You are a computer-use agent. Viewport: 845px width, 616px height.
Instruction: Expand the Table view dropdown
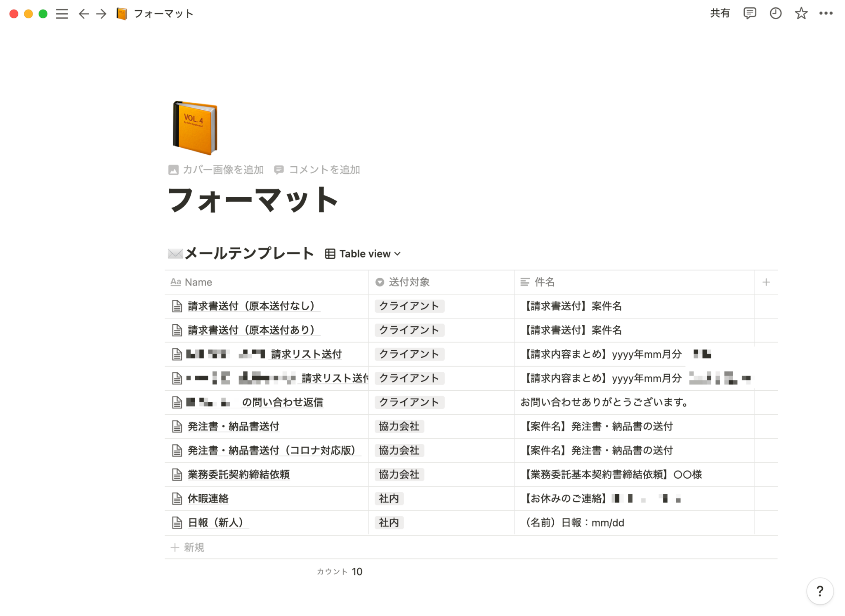(x=363, y=254)
